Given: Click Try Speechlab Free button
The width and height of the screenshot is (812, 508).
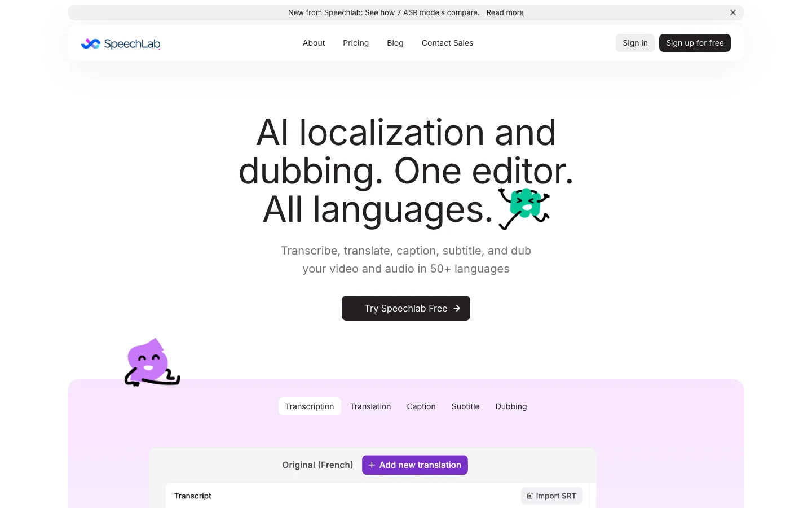Looking at the screenshot, I should (x=406, y=308).
